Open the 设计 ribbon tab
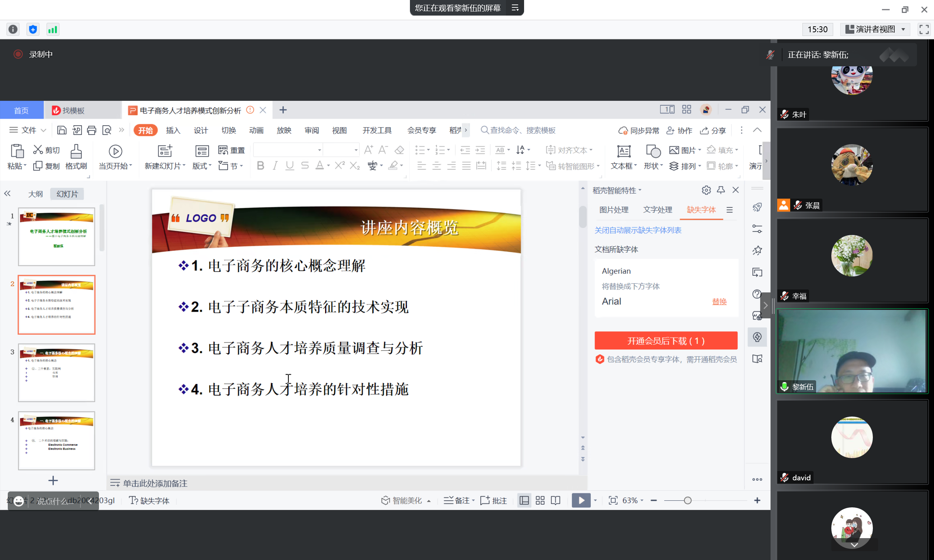The width and height of the screenshot is (934, 560). coord(201,130)
